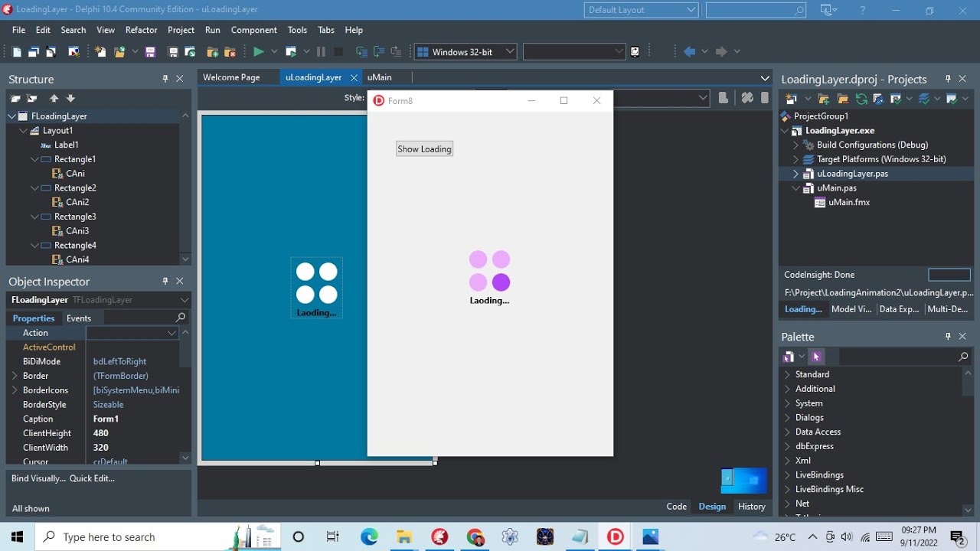Open File Explorer from the taskbar
This screenshot has height=551, width=980.
tap(404, 537)
